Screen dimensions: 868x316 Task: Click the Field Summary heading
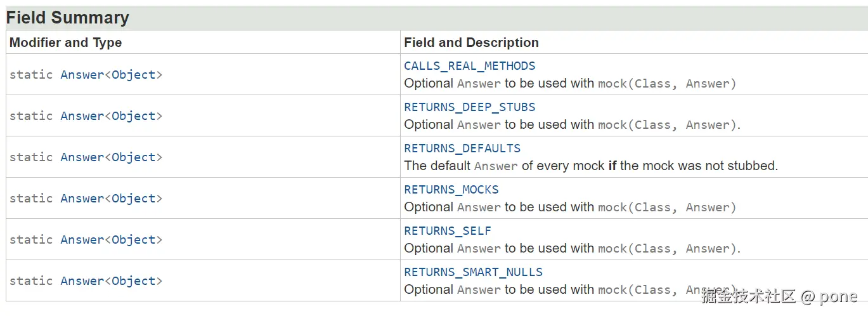tap(68, 18)
